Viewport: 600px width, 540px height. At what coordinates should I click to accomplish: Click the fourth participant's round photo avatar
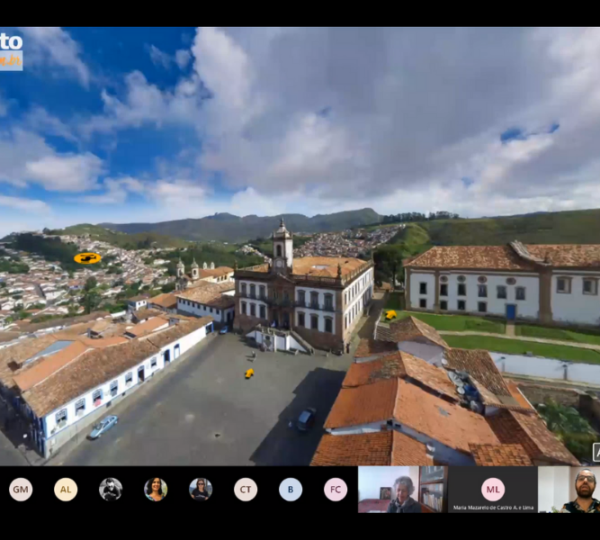pos(155,489)
